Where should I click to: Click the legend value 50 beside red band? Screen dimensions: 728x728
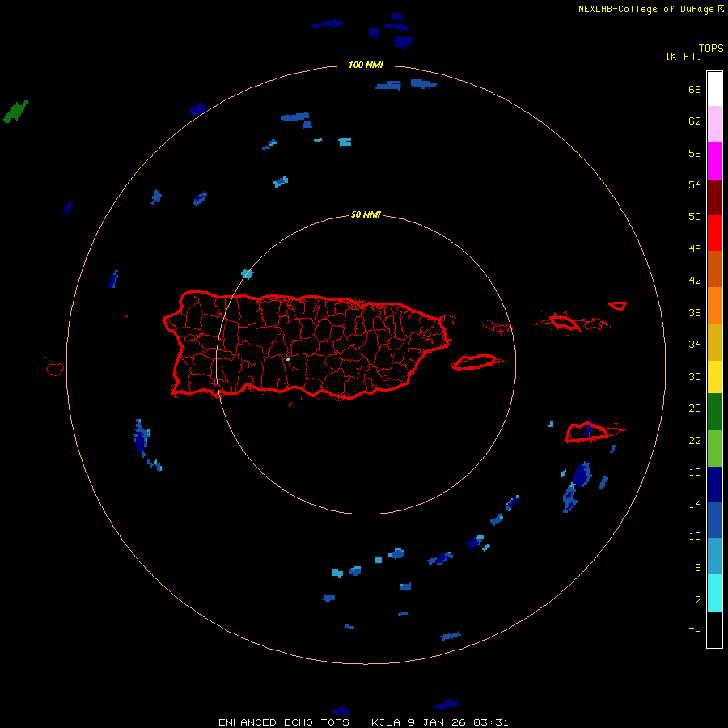[695, 216]
